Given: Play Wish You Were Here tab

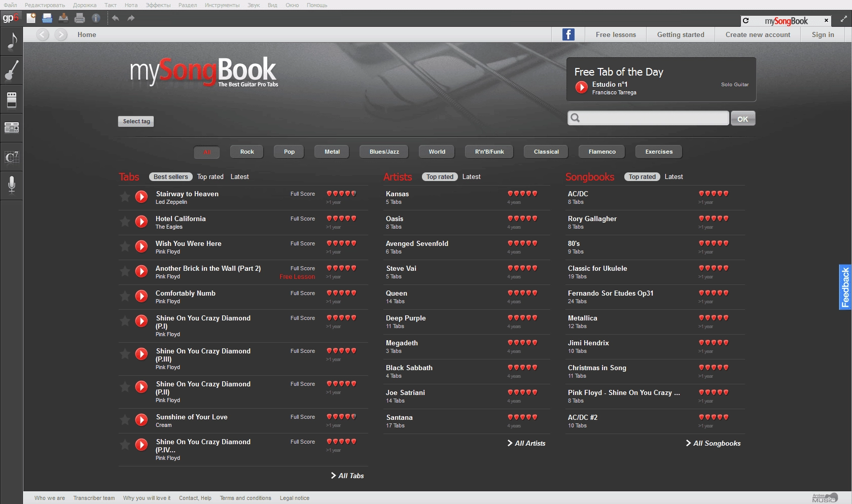Looking at the screenshot, I should 141,246.
